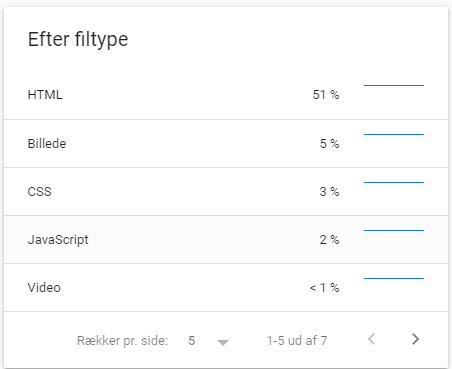
Task: Select the rows per page value 5
Action: coord(192,341)
